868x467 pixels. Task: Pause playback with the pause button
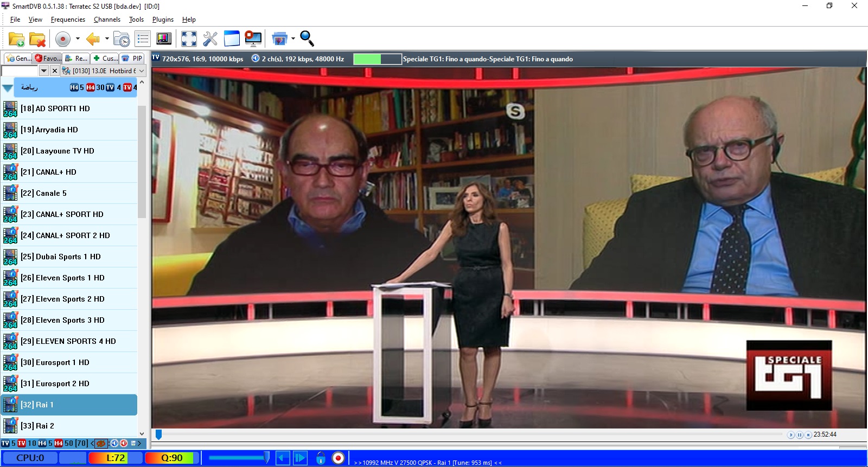coord(800,435)
